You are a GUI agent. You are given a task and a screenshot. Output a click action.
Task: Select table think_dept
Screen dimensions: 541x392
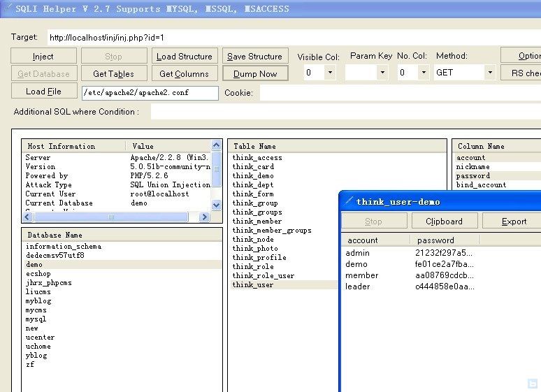coord(253,185)
